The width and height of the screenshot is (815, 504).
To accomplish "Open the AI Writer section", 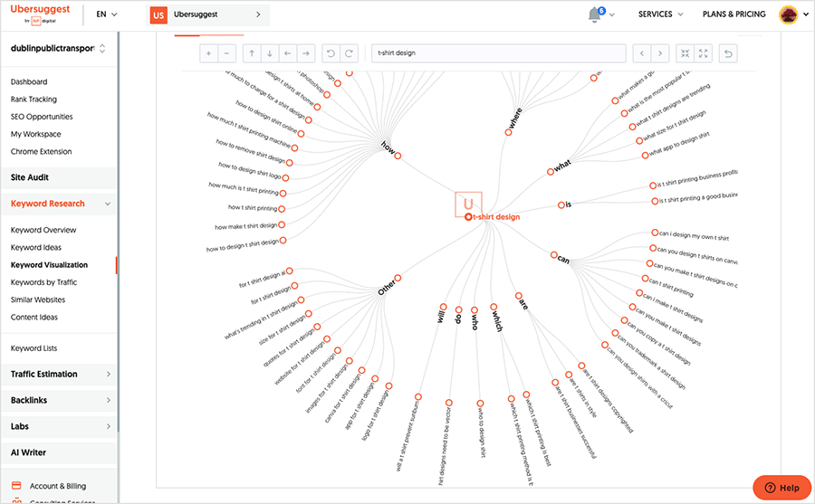I will (x=58, y=452).
